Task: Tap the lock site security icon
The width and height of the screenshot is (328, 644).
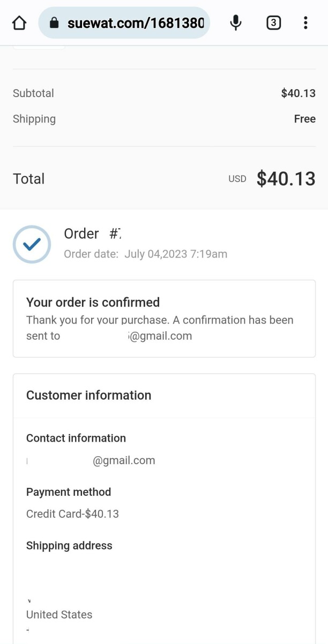Action: click(54, 23)
